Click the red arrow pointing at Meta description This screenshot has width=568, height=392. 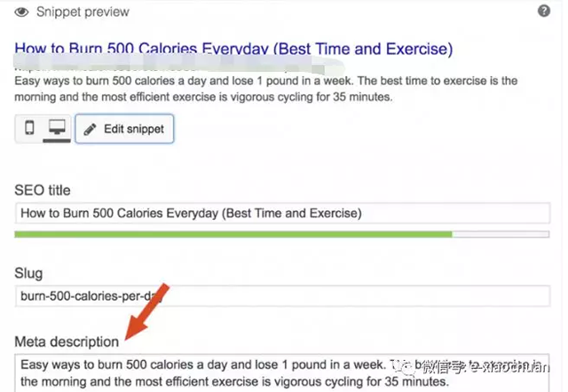(x=148, y=314)
